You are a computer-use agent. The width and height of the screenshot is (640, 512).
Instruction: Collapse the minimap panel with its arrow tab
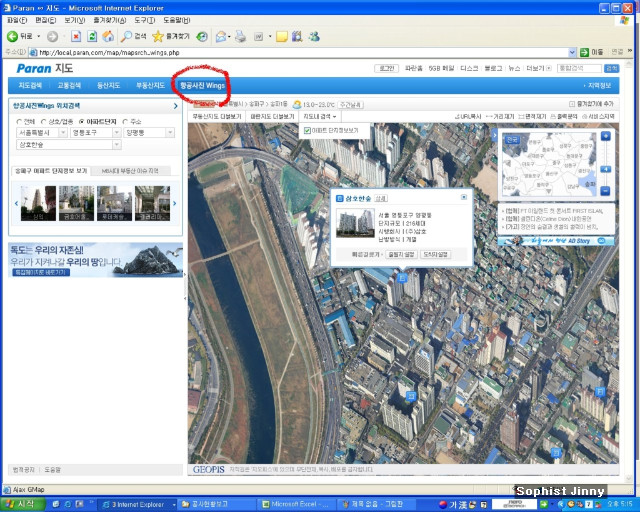pos(495,135)
